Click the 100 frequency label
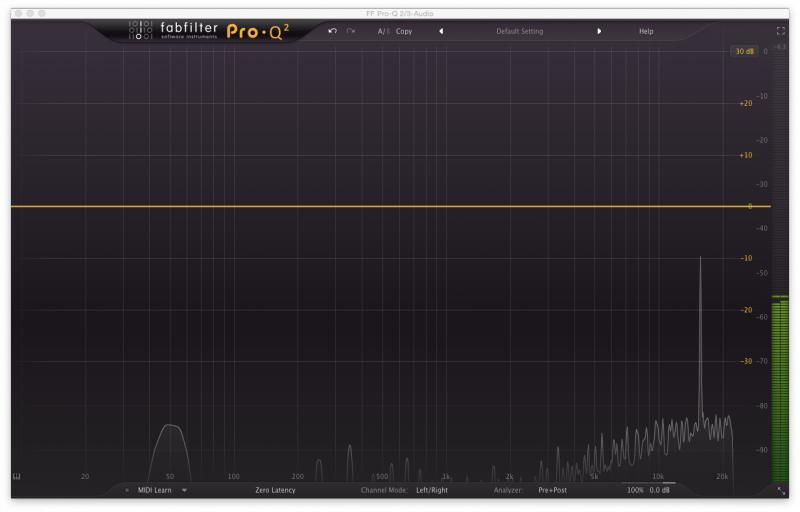The height and width of the screenshot is (512, 800). tap(234, 476)
